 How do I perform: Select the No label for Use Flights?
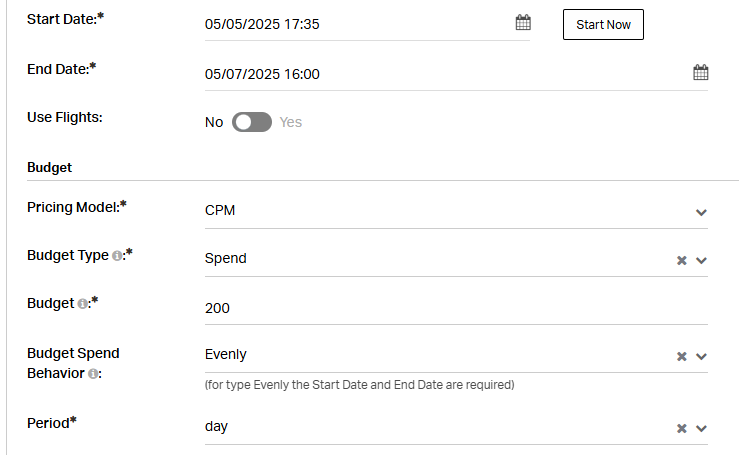214,122
